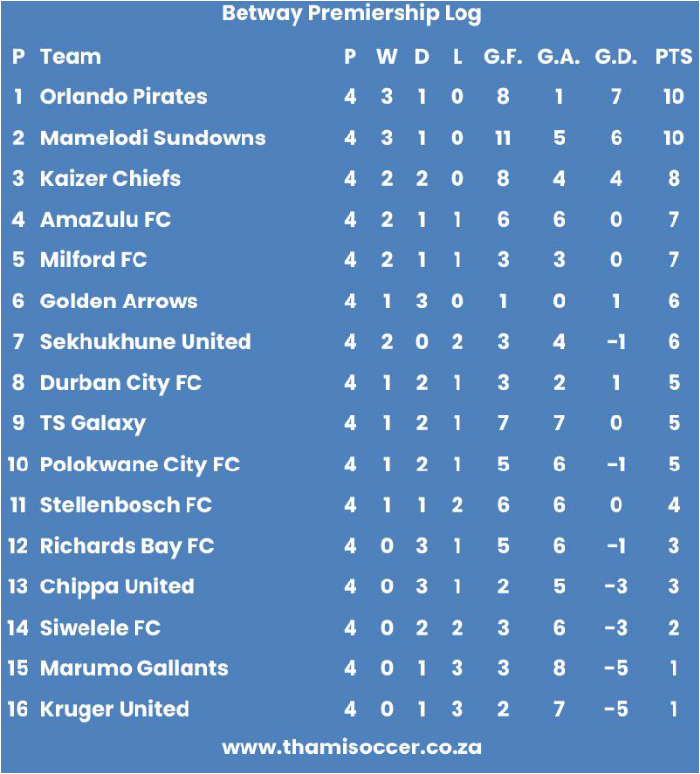
Task: Click the Kaizer Chiefs row name
Action: 111,178
